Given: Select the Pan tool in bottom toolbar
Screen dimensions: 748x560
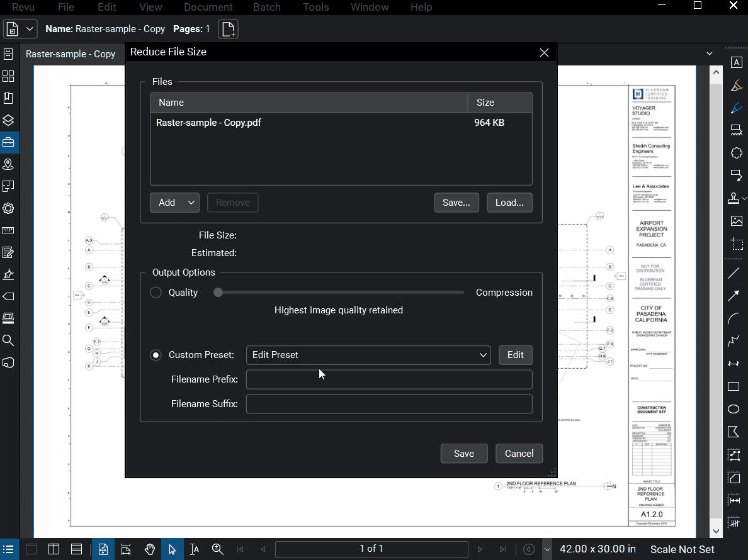Looking at the screenshot, I should tap(150, 549).
